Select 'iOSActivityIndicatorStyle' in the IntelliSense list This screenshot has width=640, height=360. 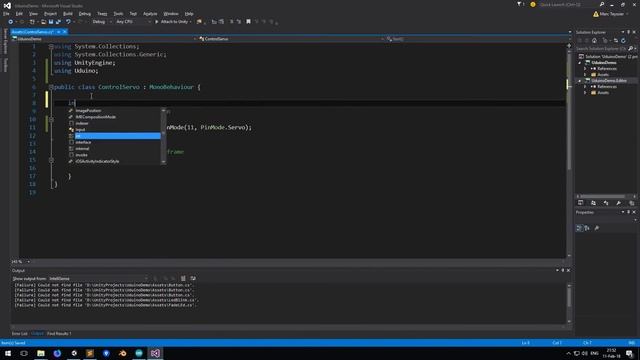coord(114,161)
